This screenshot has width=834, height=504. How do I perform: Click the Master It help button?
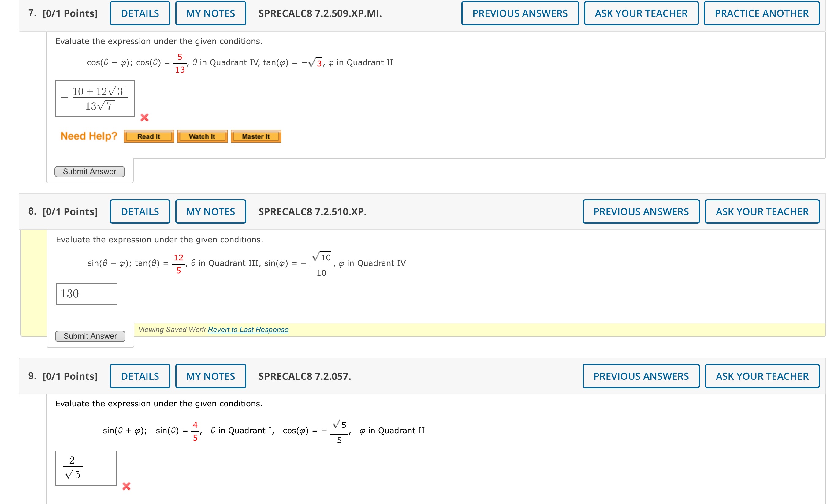pyautogui.click(x=255, y=136)
